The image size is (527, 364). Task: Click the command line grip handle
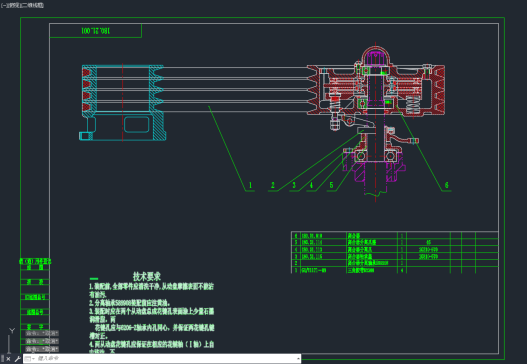(2, 359)
